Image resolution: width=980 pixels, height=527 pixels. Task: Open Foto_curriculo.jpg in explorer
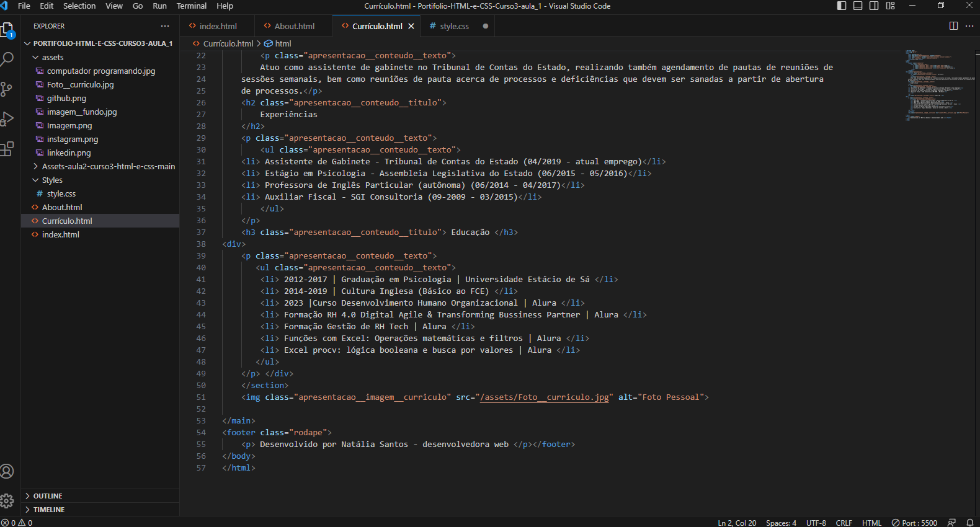(x=100, y=84)
